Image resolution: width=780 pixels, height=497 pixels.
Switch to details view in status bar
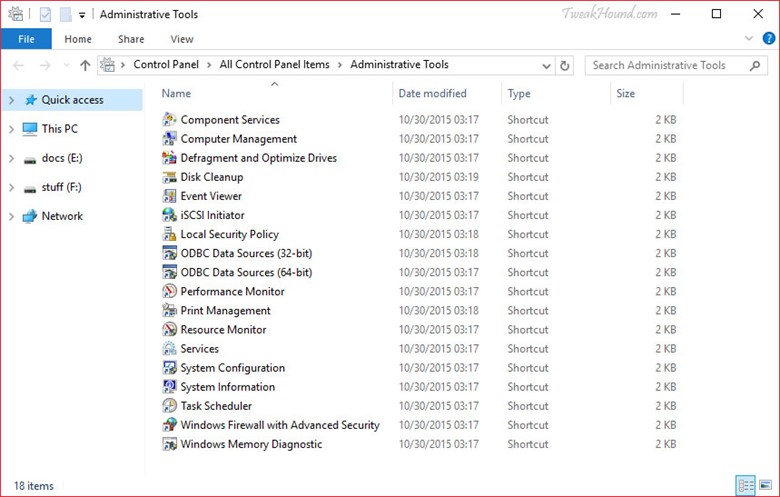(746, 485)
